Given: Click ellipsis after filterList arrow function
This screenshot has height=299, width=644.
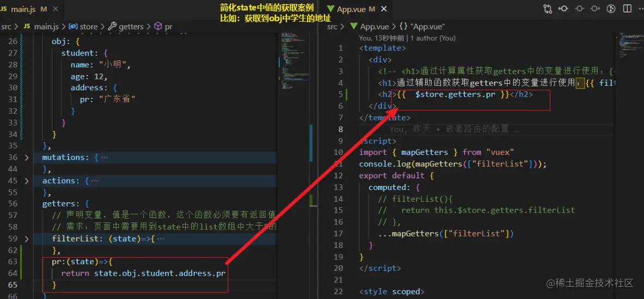Looking at the screenshot, I should coord(161,239).
